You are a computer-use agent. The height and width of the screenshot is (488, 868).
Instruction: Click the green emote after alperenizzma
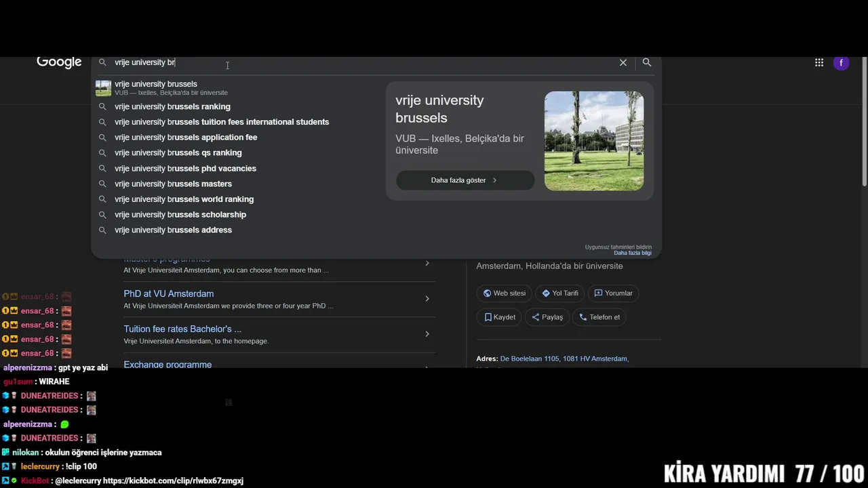point(64,424)
